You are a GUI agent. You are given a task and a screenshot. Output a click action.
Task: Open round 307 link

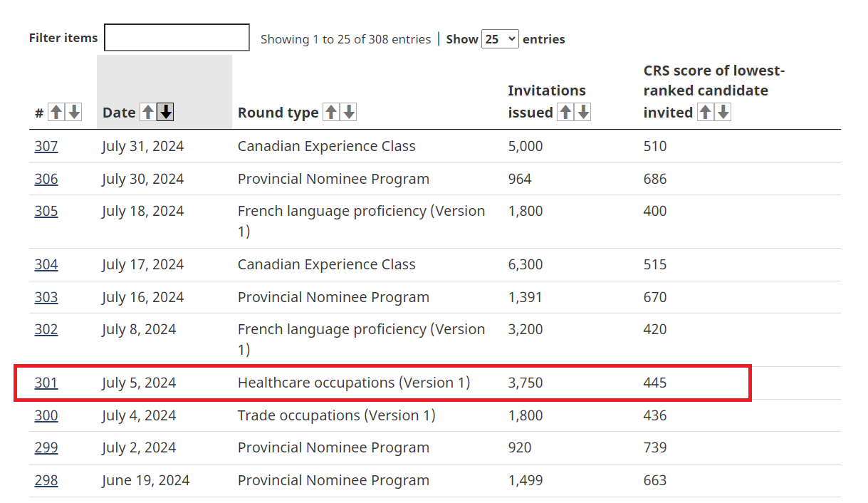pyautogui.click(x=46, y=146)
